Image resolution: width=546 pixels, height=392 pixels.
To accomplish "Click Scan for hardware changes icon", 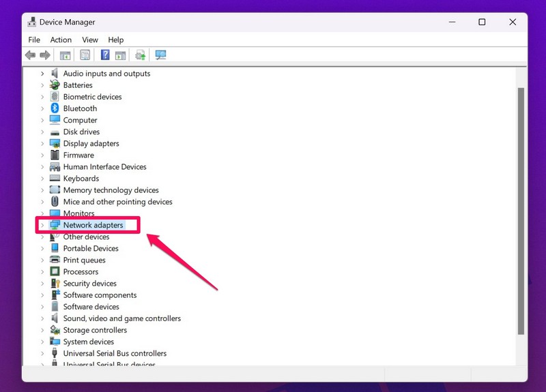I will (x=161, y=55).
